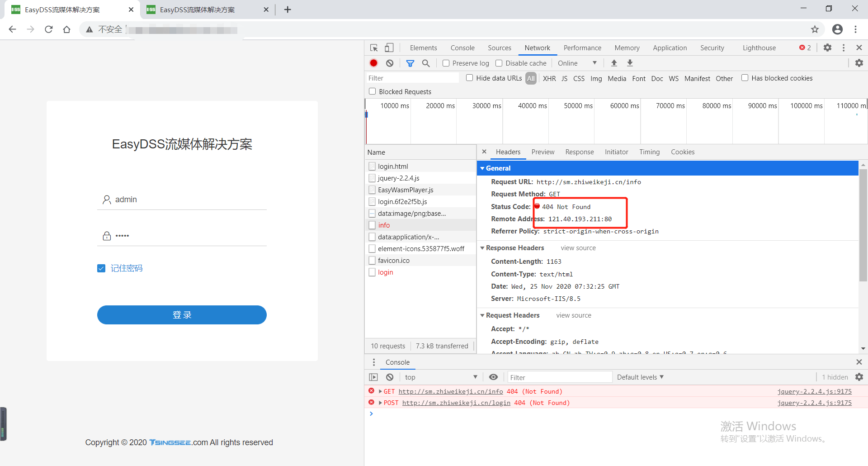Enable Disable cache
868x466 pixels.
click(499, 63)
